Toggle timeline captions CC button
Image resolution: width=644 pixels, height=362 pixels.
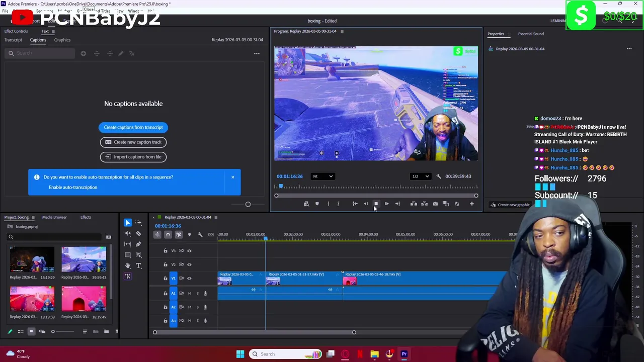click(x=211, y=235)
